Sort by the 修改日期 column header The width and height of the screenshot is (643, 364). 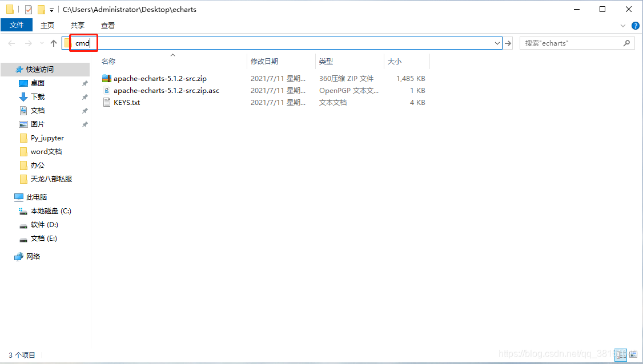click(264, 62)
